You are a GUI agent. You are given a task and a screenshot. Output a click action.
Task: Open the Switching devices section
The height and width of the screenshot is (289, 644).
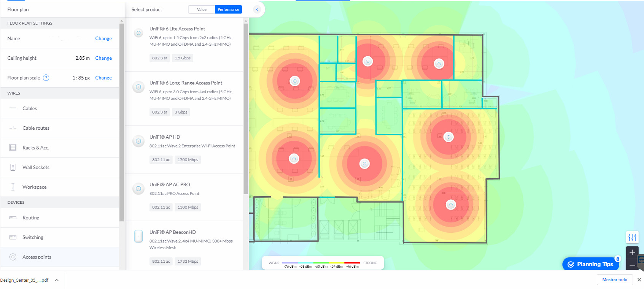point(33,237)
